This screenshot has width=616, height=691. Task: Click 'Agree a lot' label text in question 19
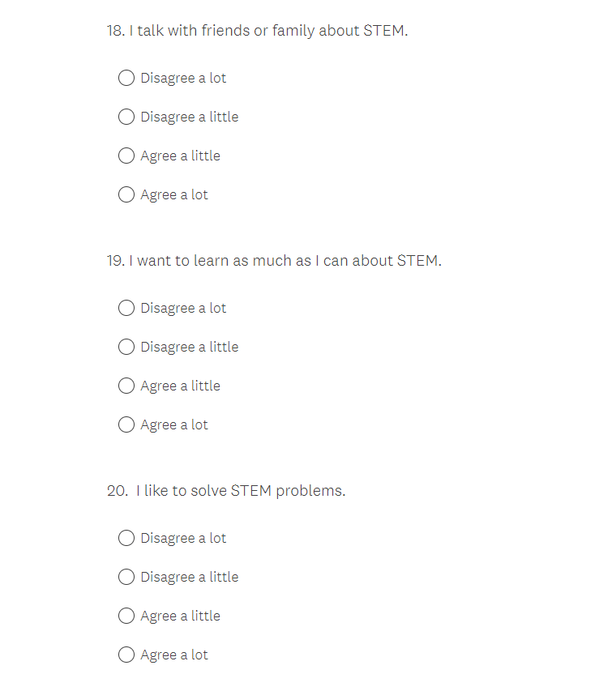point(174,424)
